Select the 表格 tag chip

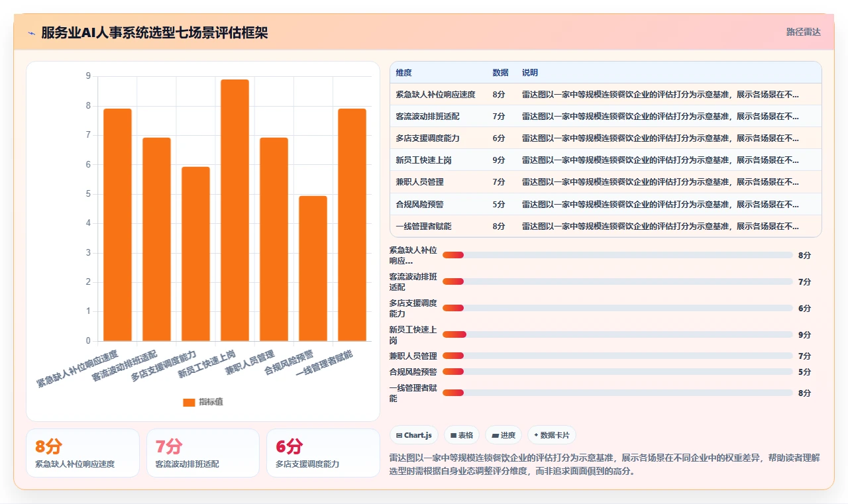click(462, 435)
